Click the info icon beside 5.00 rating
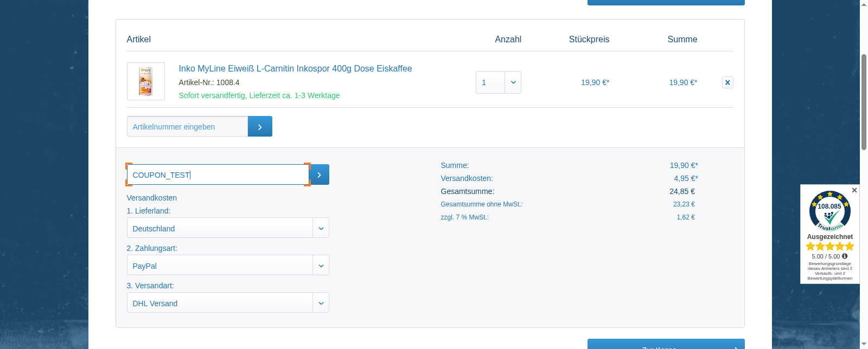The height and width of the screenshot is (349, 868). [845, 256]
